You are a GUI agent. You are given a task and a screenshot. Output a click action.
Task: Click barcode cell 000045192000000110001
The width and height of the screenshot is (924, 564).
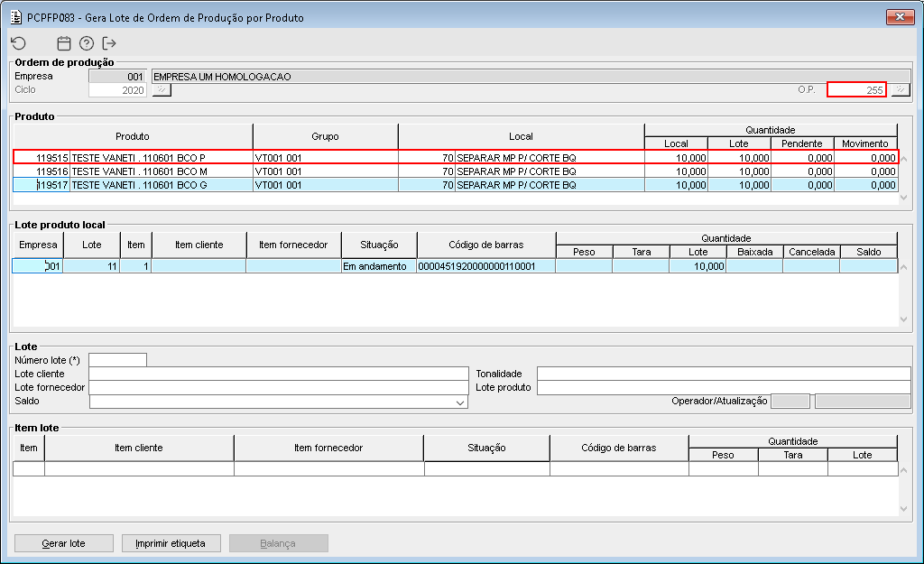coord(486,266)
